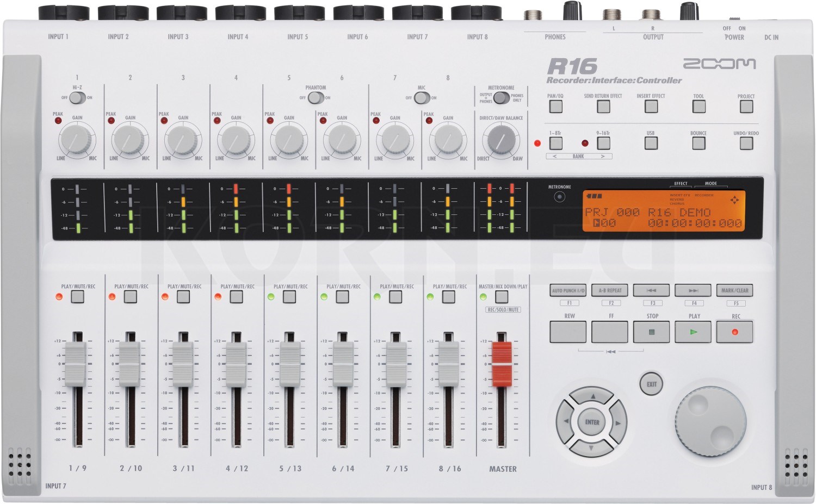Select the 1~8Tr bank

coord(555,143)
